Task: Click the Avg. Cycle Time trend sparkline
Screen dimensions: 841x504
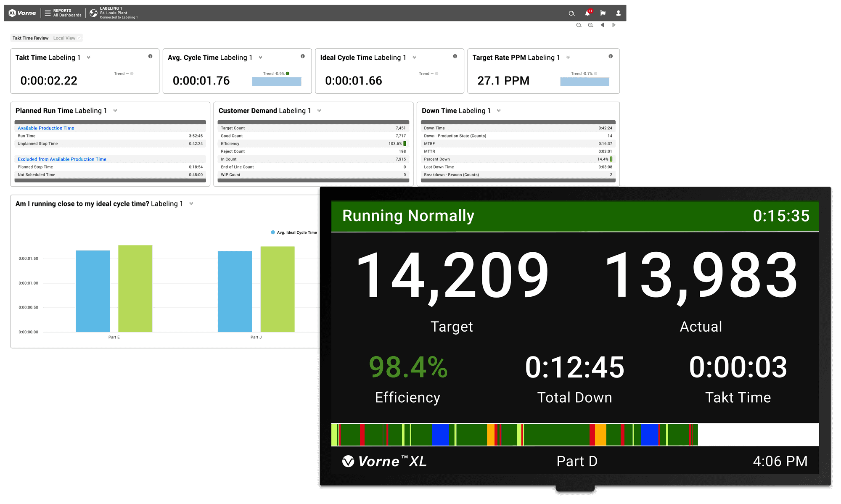Action: click(x=277, y=82)
